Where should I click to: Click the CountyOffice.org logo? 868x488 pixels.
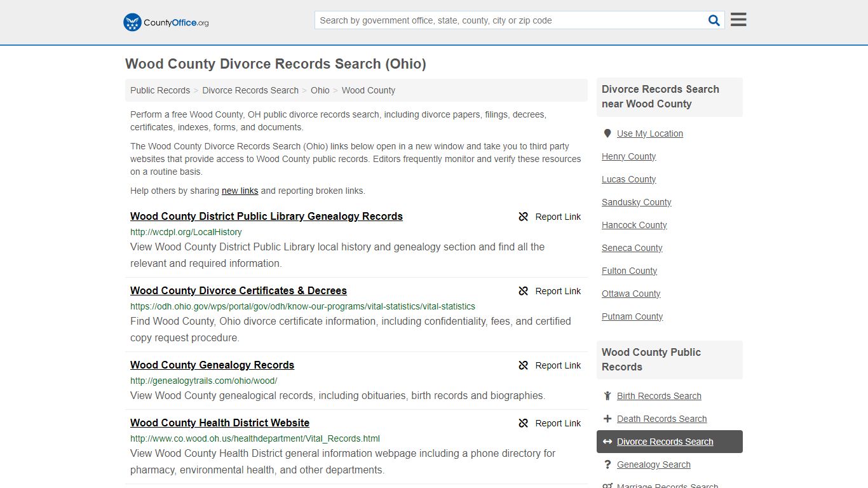click(x=166, y=22)
